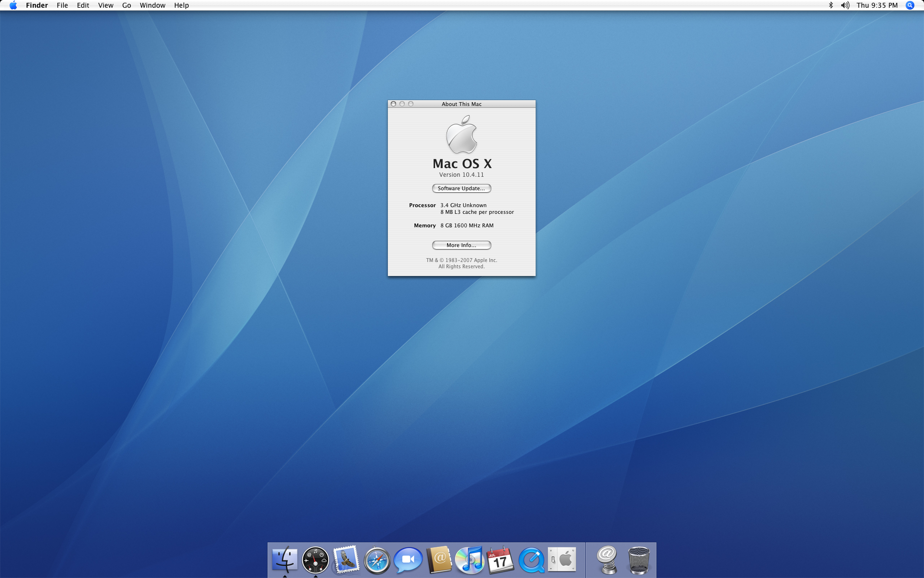Open the volume control in menu bar
The width and height of the screenshot is (924, 578).
(845, 5)
